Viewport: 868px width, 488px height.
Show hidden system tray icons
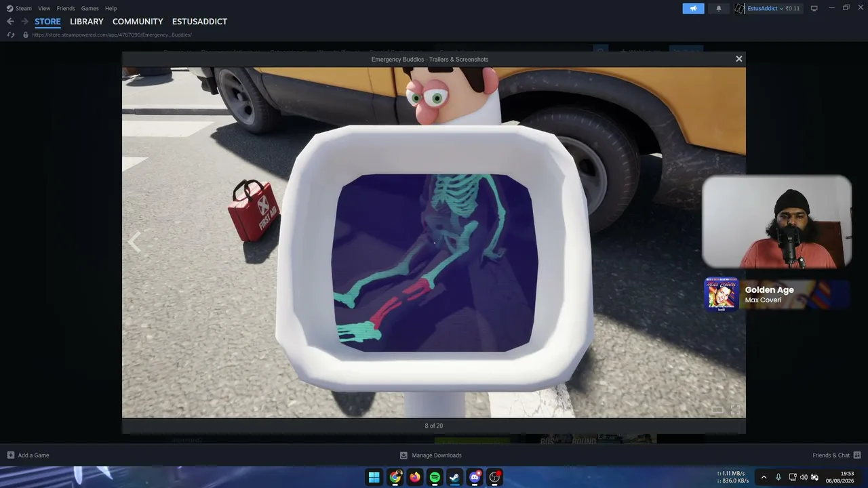[x=764, y=477]
